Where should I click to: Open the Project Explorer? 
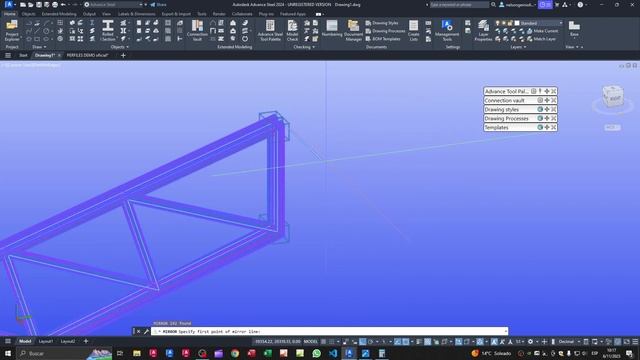tap(12, 31)
